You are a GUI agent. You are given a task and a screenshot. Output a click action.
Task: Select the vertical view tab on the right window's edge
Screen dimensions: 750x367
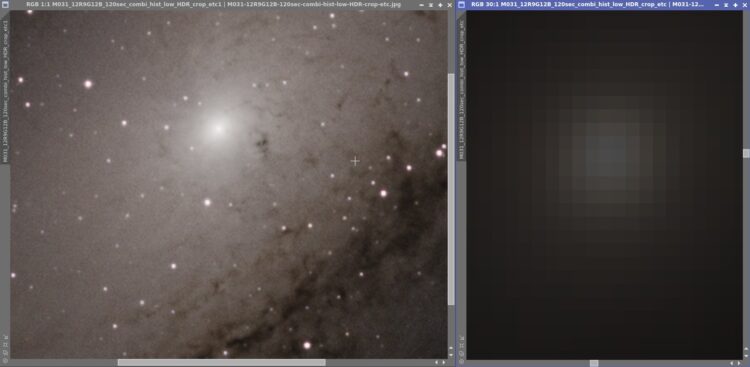tap(462, 89)
